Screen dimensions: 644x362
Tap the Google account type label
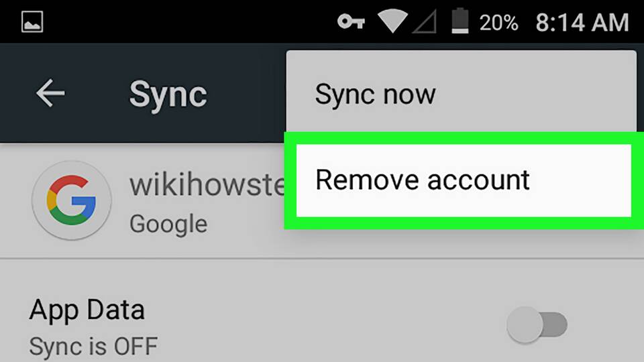coord(168,225)
